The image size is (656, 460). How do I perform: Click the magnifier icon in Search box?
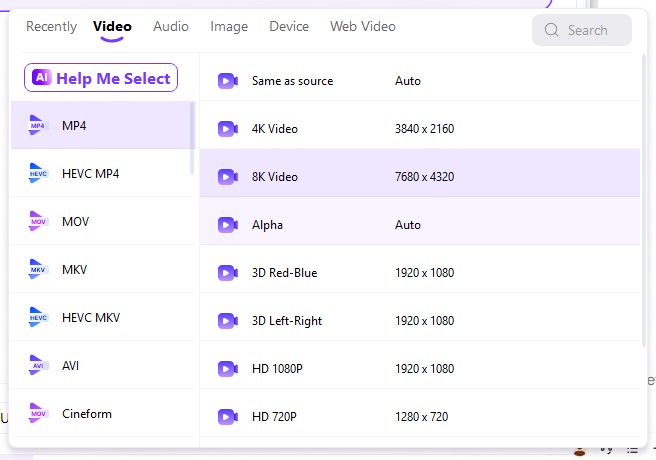tap(551, 30)
